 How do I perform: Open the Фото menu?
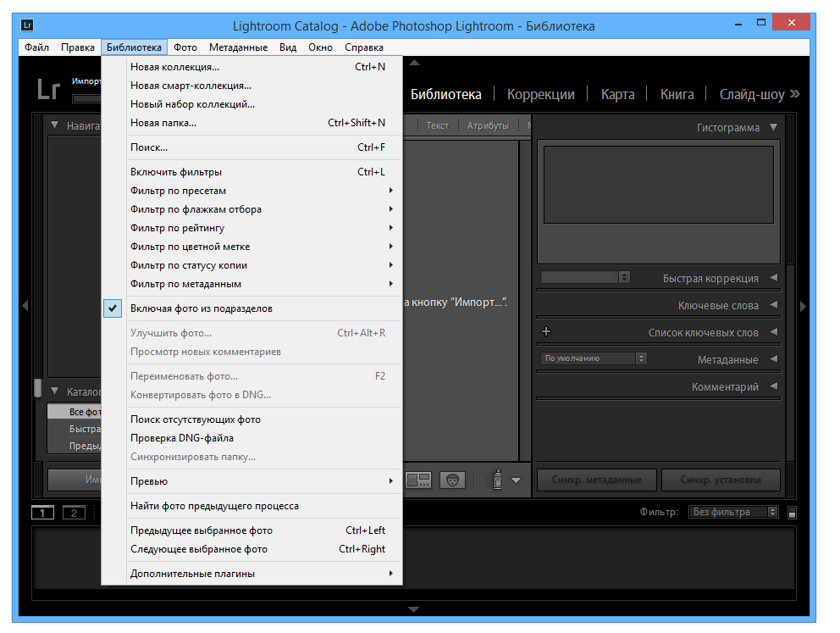pyautogui.click(x=185, y=47)
